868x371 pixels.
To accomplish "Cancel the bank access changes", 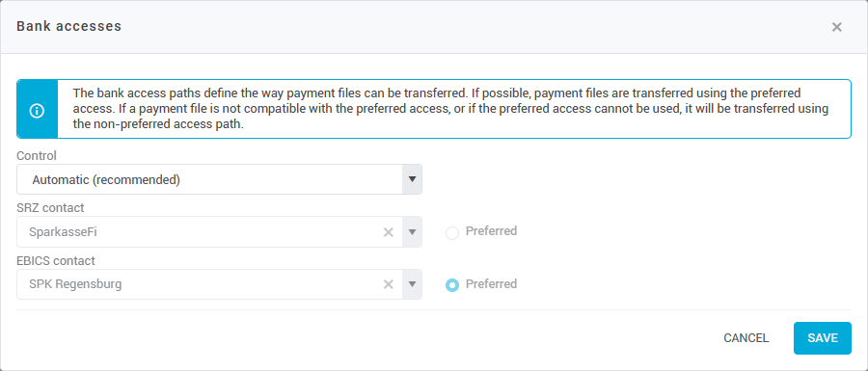I will click(x=746, y=338).
